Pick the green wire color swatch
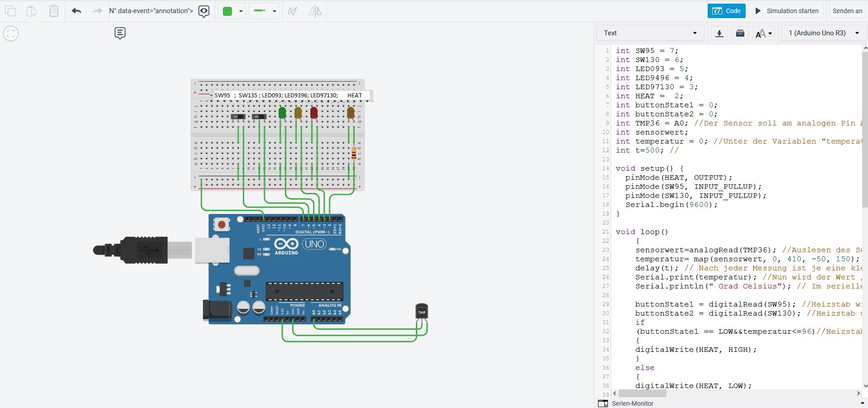 point(227,11)
